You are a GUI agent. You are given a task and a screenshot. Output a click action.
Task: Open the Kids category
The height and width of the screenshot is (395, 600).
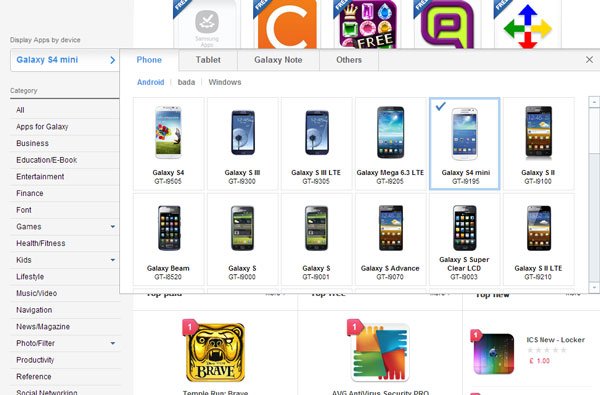coord(24,260)
